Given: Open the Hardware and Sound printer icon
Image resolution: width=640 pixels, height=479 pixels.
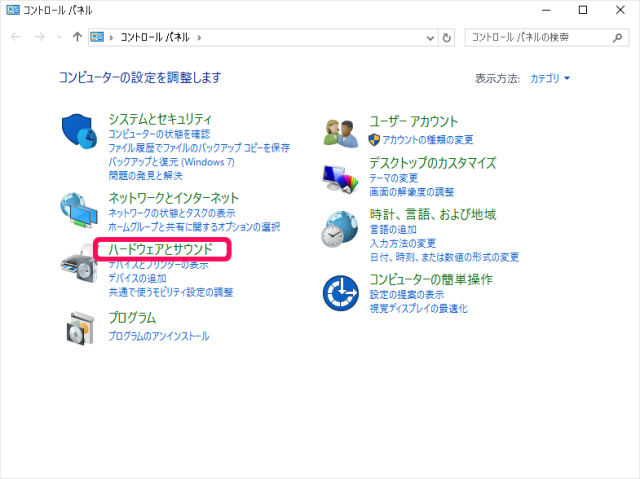Looking at the screenshot, I should [x=79, y=264].
